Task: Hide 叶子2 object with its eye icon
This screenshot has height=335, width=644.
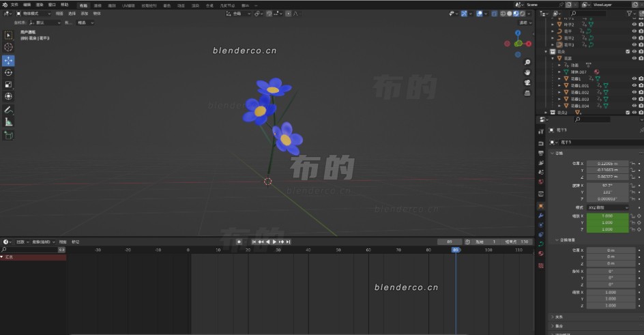Action: click(634, 25)
